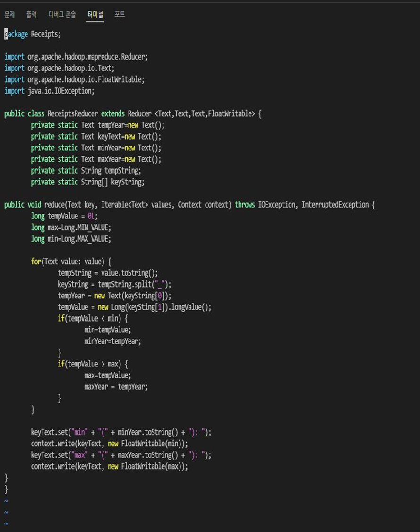Click the 'import org.apache.hadoop.io.Text;' line
The image size is (420, 532).
60,68
